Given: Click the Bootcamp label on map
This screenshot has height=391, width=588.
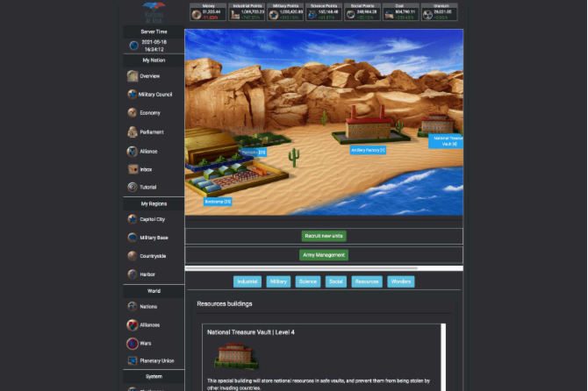Looking at the screenshot, I should tap(218, 202).
